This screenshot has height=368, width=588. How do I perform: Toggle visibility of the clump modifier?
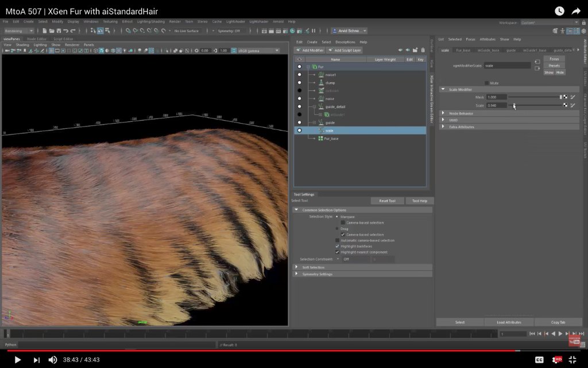(299, 83)
